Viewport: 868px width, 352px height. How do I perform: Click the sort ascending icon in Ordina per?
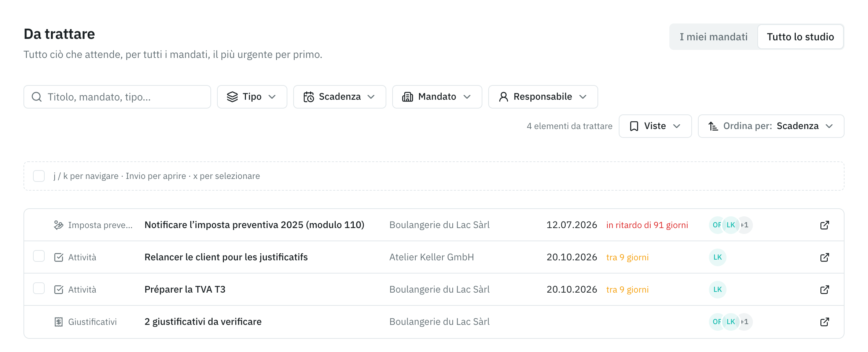click(x=713, y=126)
